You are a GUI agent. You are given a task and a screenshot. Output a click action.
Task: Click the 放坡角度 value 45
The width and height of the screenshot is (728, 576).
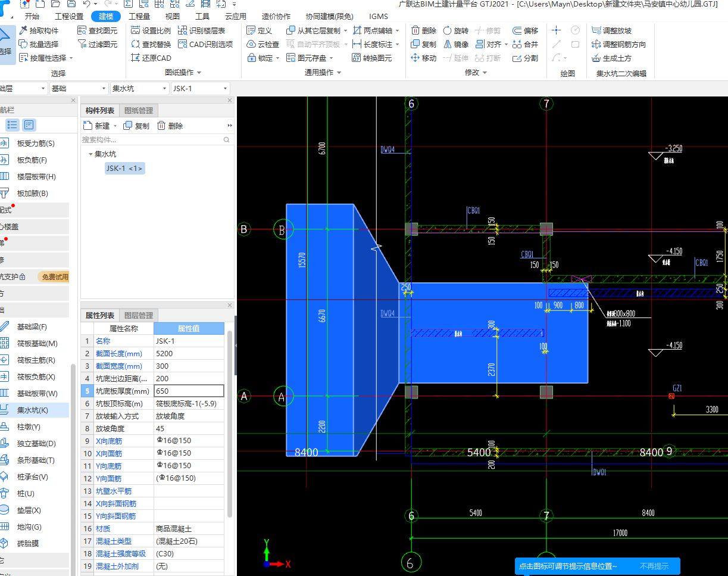(x=189, y=428)
